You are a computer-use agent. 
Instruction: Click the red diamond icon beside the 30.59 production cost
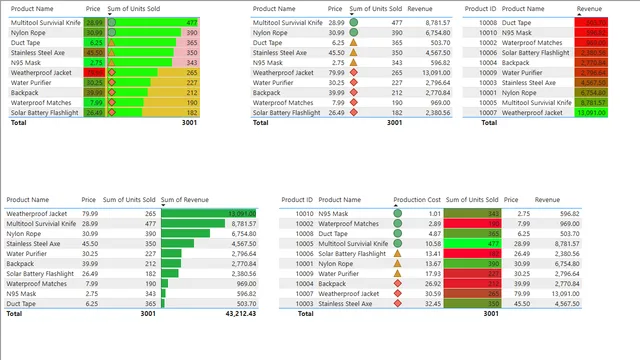[x=398, y=293]
